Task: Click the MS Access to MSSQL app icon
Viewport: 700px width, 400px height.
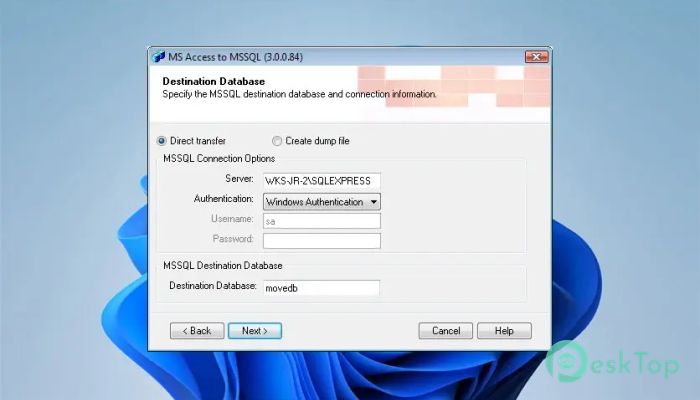Action: 158,57
